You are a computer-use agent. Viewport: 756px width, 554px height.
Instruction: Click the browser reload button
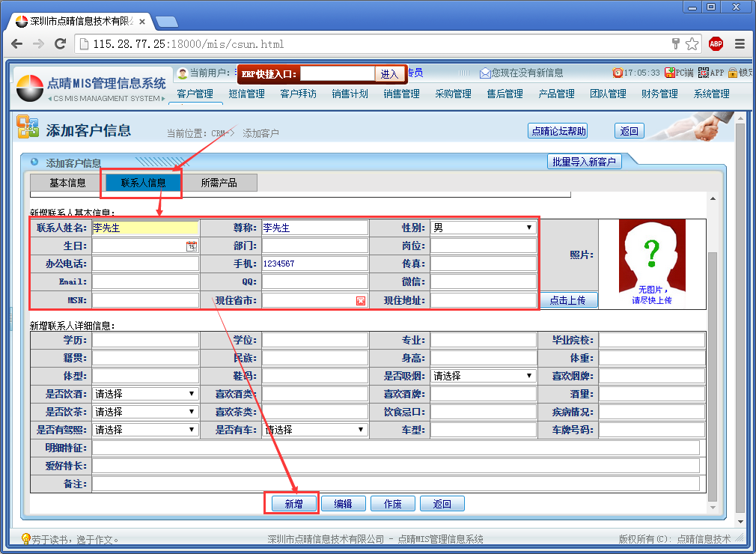(x=61, y=44)
